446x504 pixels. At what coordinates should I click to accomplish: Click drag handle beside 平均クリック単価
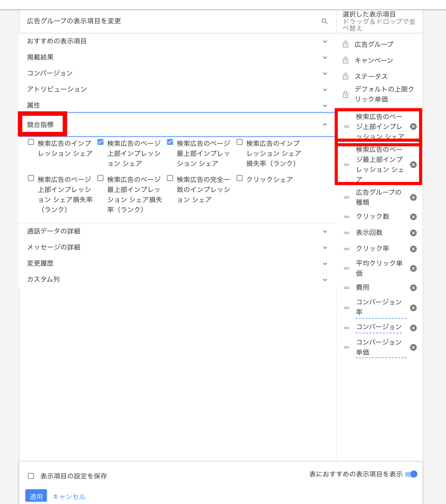(346, 268)
